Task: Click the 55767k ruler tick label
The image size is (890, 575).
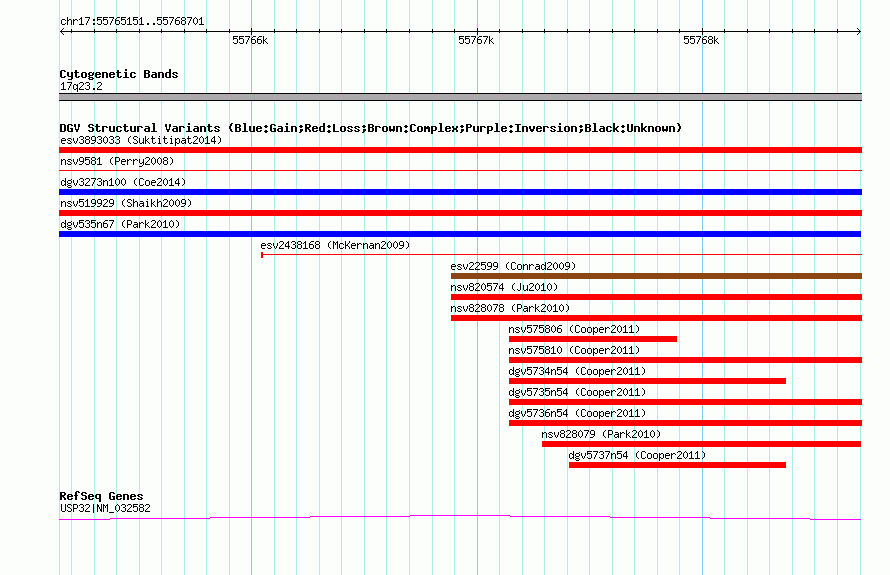Action: (476, 40)
